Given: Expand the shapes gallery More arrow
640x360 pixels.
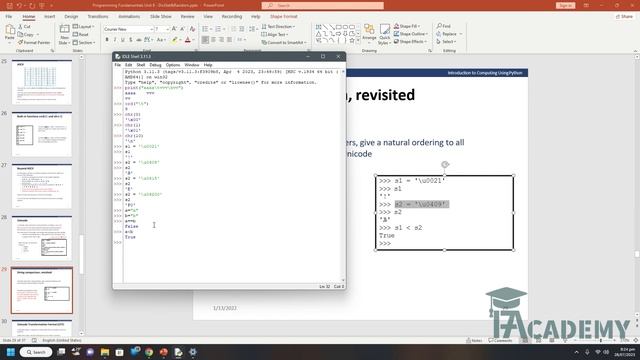Looking at the screenshot, I should pos(358,41).
